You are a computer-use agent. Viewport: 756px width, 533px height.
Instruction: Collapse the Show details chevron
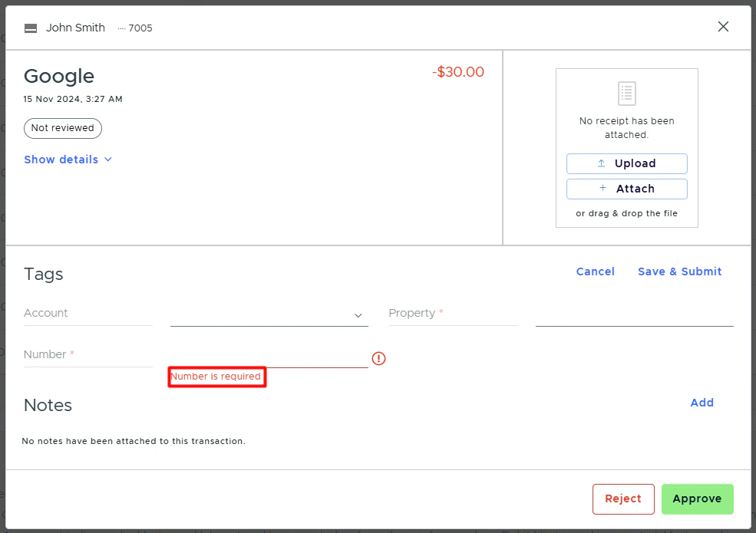(109, 160)
